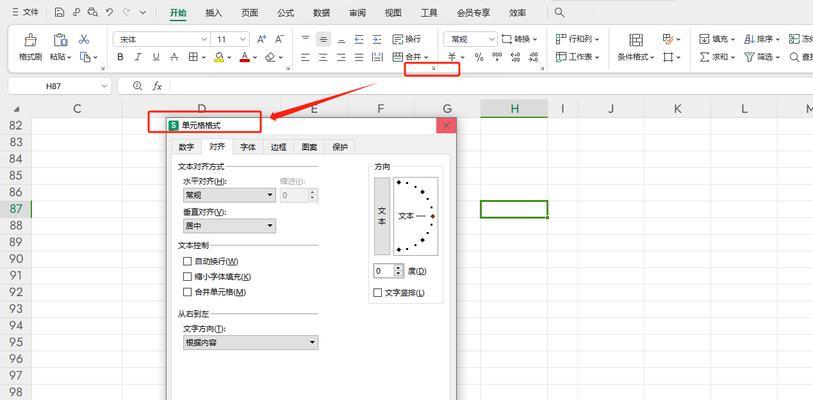Enable the 合并单元格(M) checkbox
The height and width of the screenshot is (400, 813).
click(x=188, y=292)
